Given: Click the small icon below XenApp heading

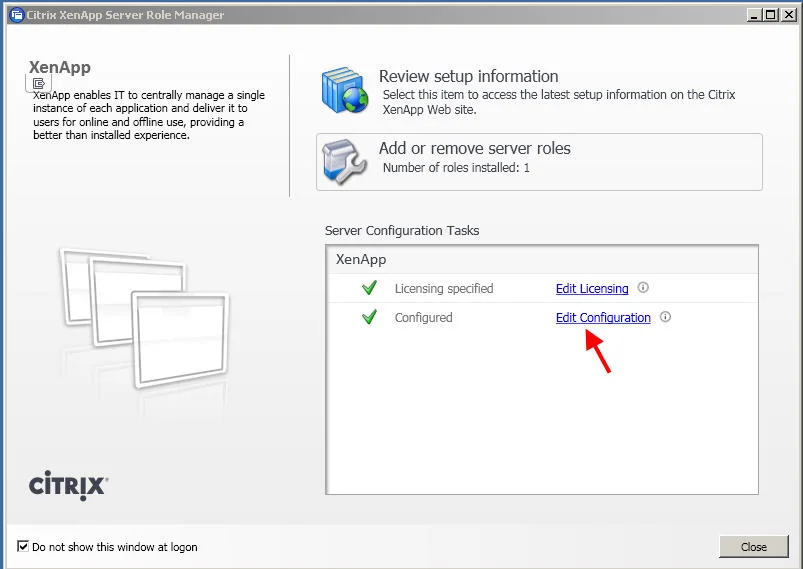Looking at the screenshot, I should (x=38, y=83).
